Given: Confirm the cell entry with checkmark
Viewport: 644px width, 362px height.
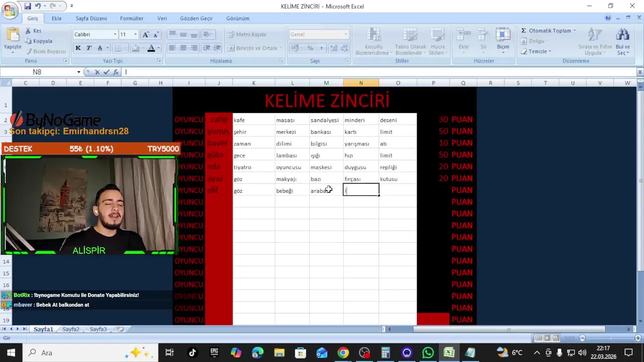Looking at the screenshot, I should point(106,72).
